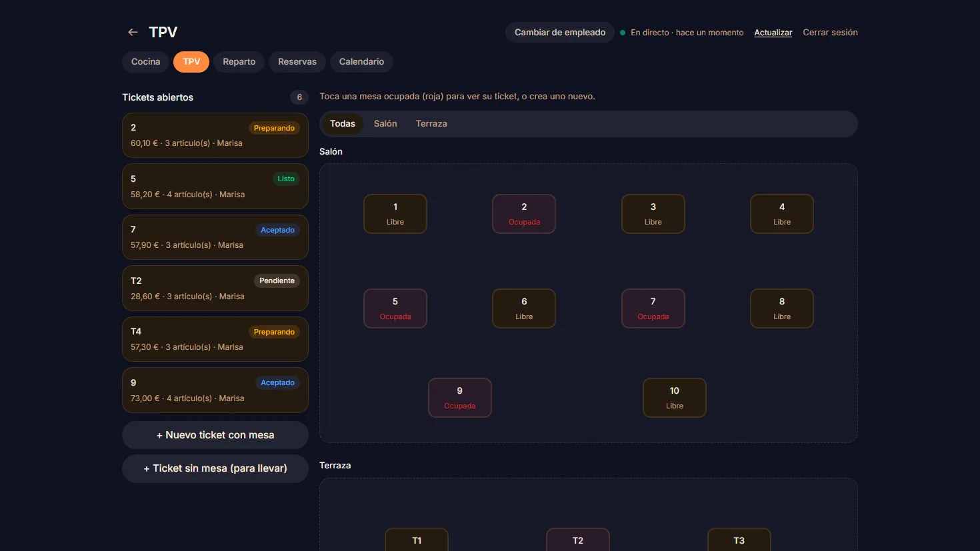The image size is (980, 551).
Task: Open ticket 5 marked Listo
Action: 215,187
